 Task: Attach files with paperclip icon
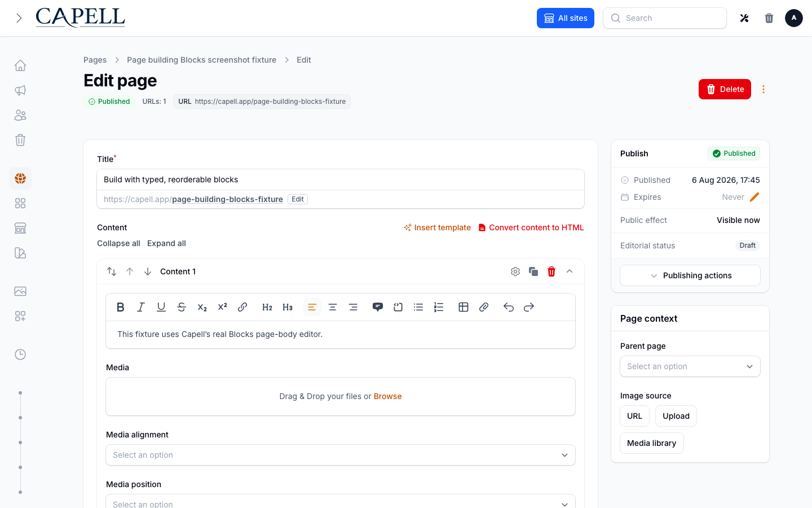(x=484, y=307)
